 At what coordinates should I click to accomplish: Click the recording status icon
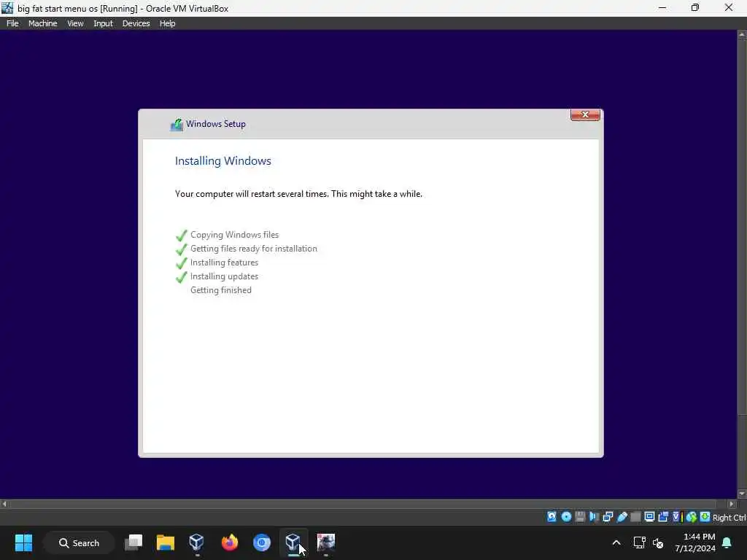[x=663, y=517]
